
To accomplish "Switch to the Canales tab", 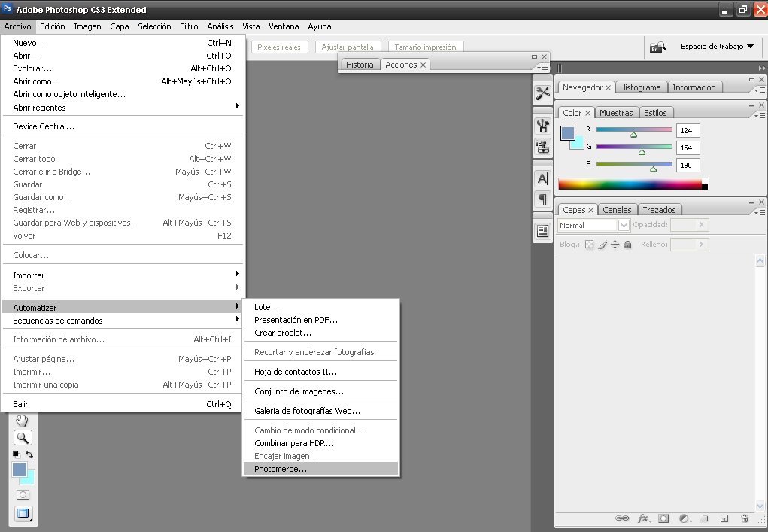I will [x=618, y=210].
